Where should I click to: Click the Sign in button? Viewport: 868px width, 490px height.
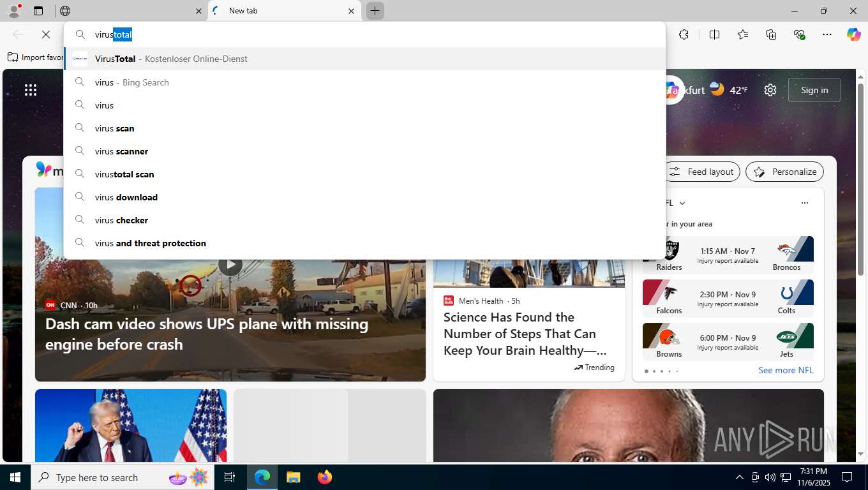click(814, 90)
